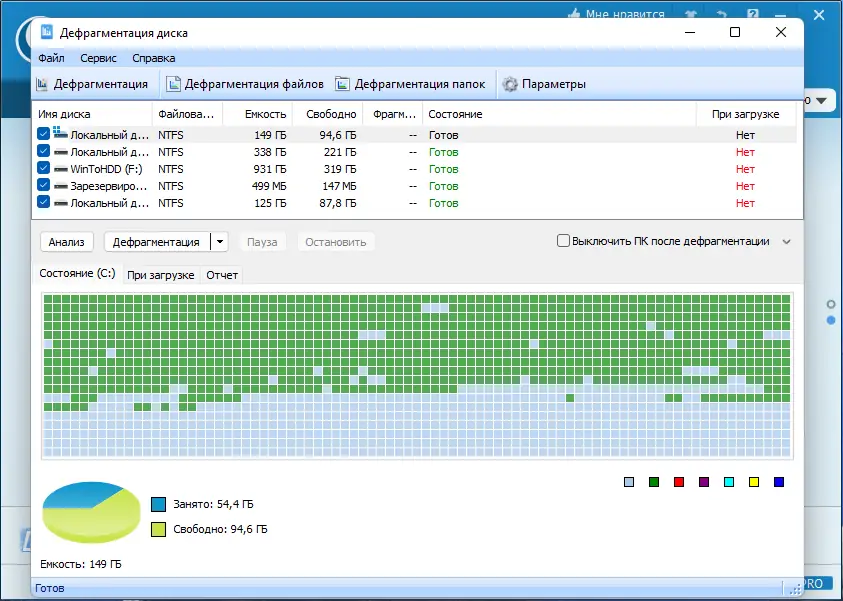Uncheck the 149 ГБ local disk checkbox
843x601 pixels.
44,134
